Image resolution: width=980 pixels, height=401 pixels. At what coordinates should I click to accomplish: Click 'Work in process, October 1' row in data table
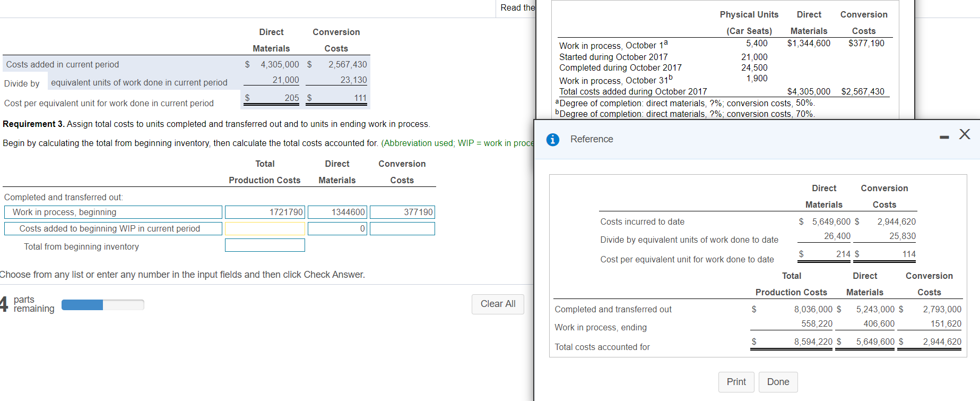point(613,45)
